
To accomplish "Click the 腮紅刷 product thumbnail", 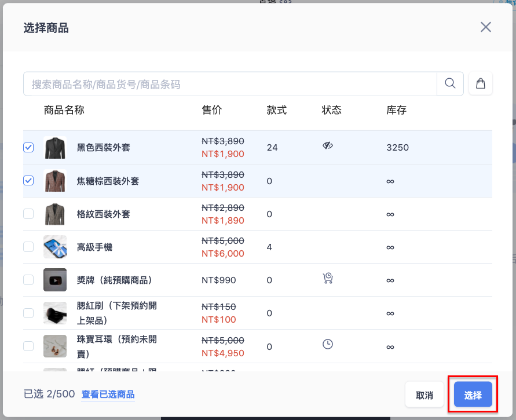I will click(55, 313).
